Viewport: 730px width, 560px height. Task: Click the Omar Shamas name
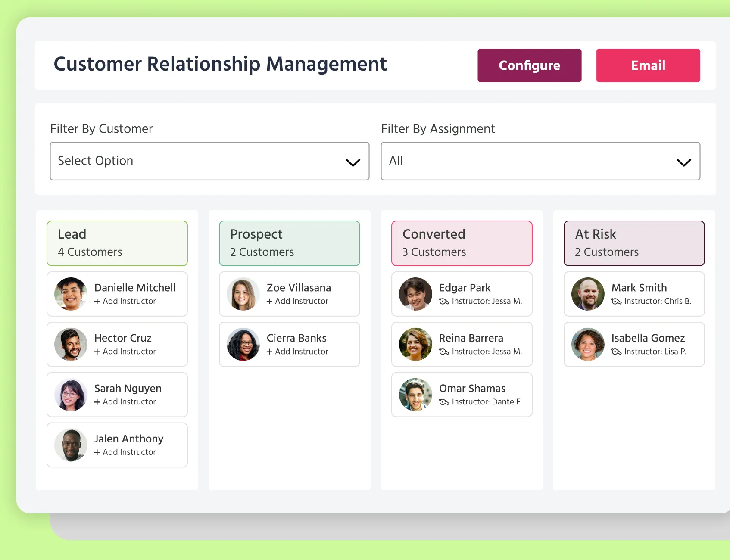tap(472, 389)
